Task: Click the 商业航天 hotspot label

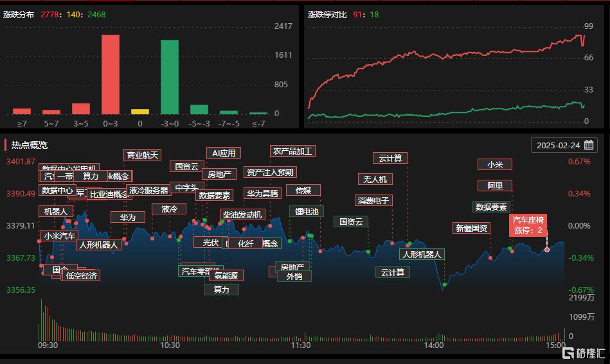Action: click(x=143, y=155)
